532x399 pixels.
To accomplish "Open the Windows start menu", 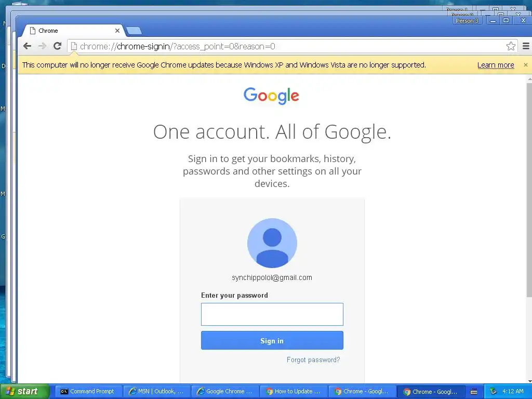I will tap(25, 391).
